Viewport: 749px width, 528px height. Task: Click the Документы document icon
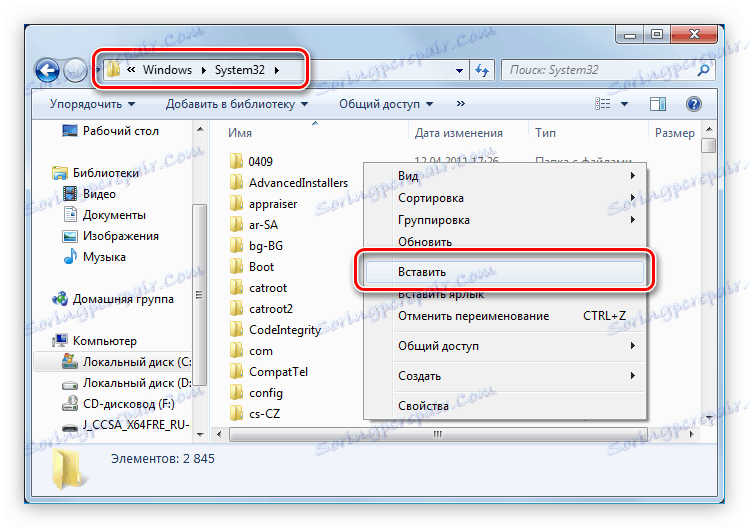[x=70, y=215]
